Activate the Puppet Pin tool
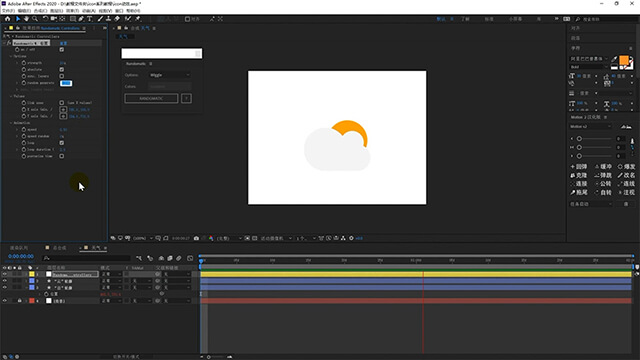Screen dimensions: 640x360 [x=138, y=19]
